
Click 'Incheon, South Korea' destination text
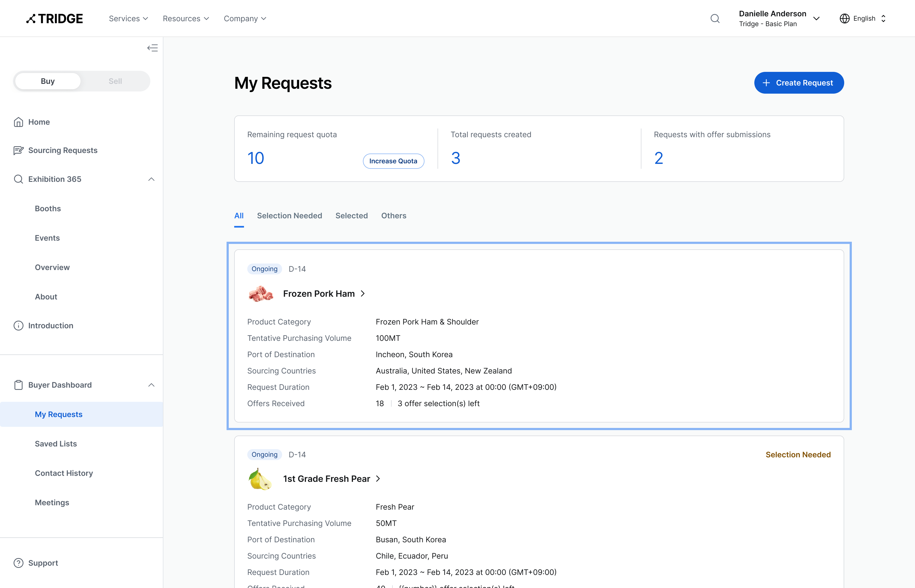pyautogui.click(x=414, y=355)
